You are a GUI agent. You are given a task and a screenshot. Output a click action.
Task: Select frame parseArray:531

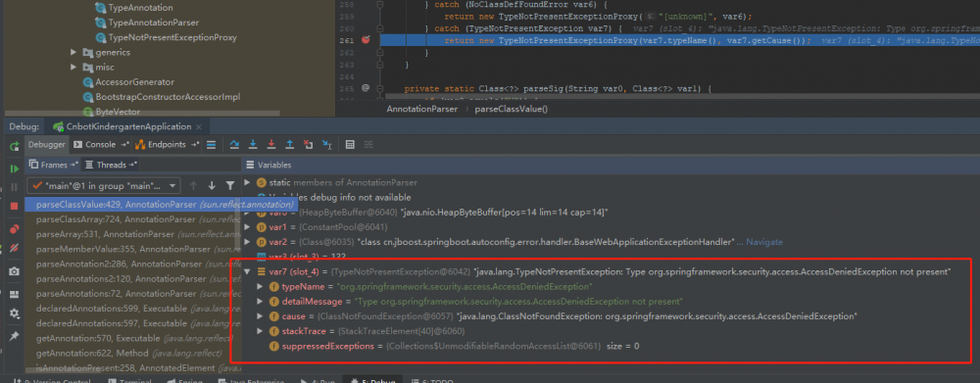[x=132, y=234]
